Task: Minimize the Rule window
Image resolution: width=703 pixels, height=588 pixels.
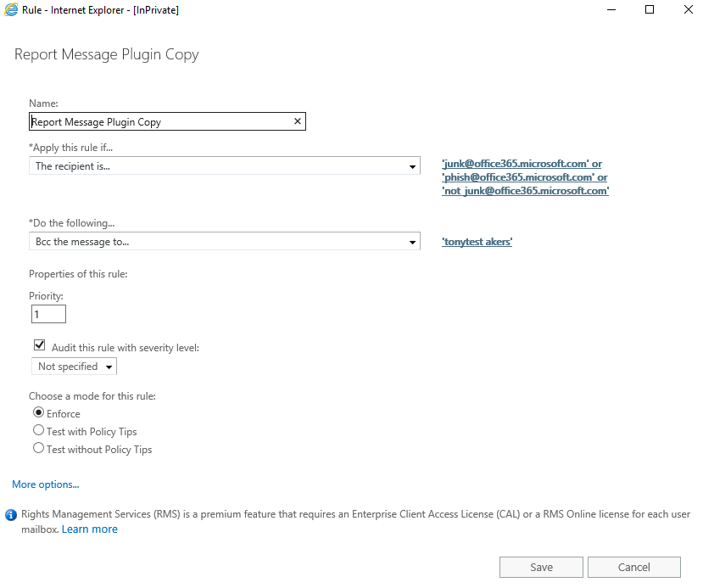Action: pos(611,9)
